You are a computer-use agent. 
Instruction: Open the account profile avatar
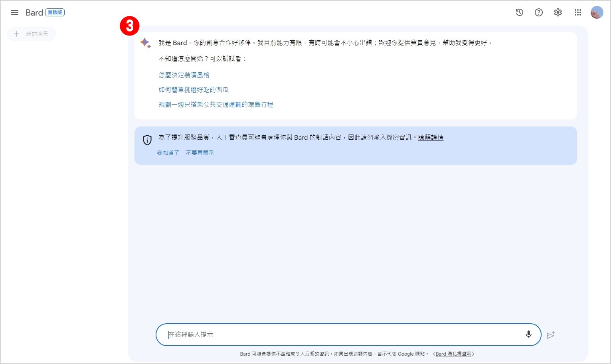click(597, 12)
